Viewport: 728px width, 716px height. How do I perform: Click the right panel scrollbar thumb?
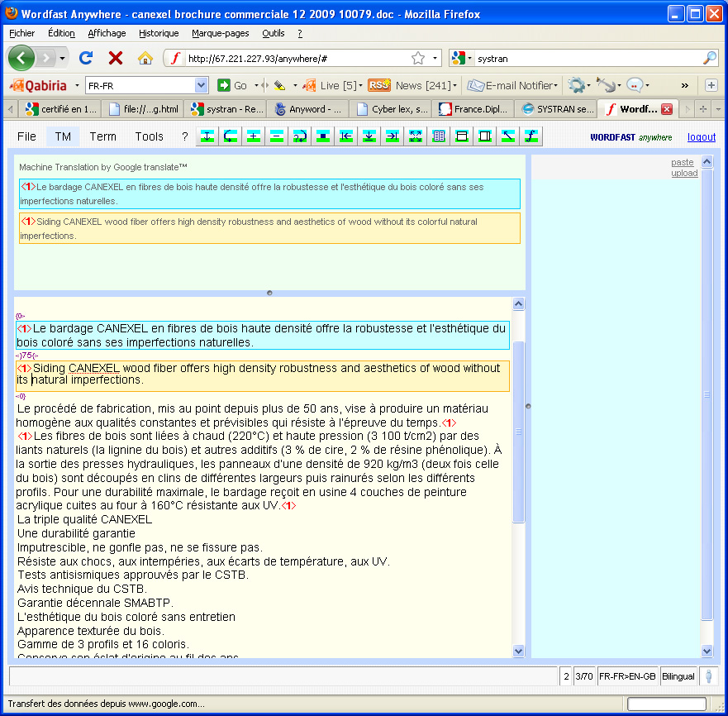coord(707,394)
